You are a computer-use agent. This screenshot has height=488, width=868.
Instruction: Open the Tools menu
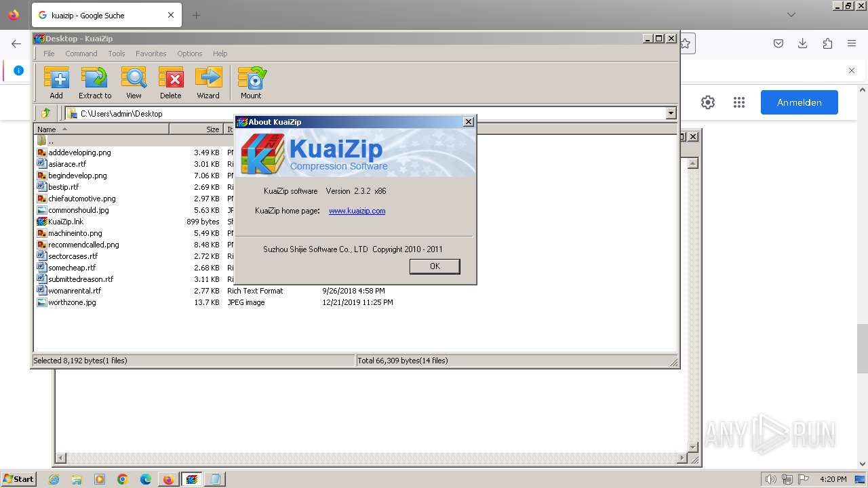[x=117, y=54]
